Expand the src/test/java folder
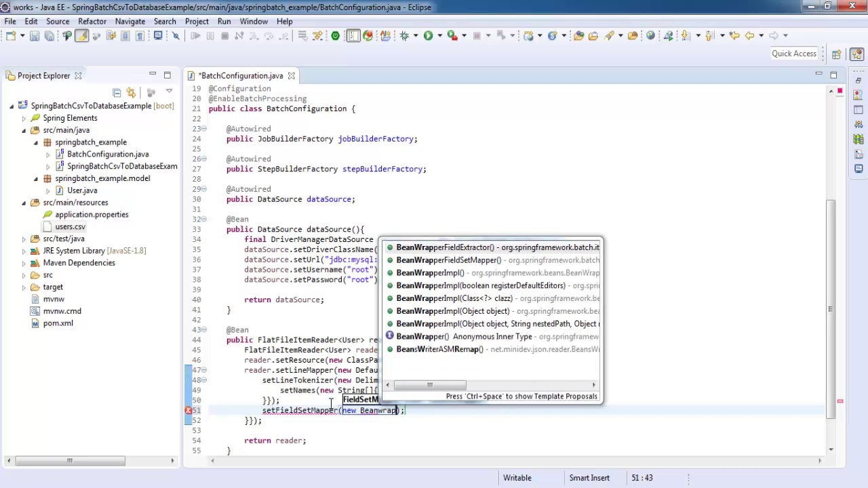 coord(24,239)
